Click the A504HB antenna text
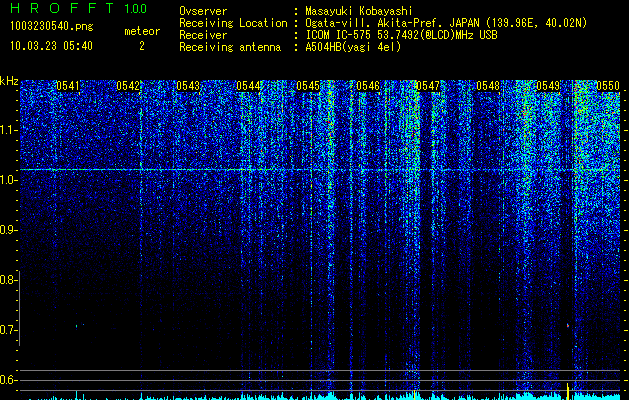This screenshot has height=400, width=629. 353,47
